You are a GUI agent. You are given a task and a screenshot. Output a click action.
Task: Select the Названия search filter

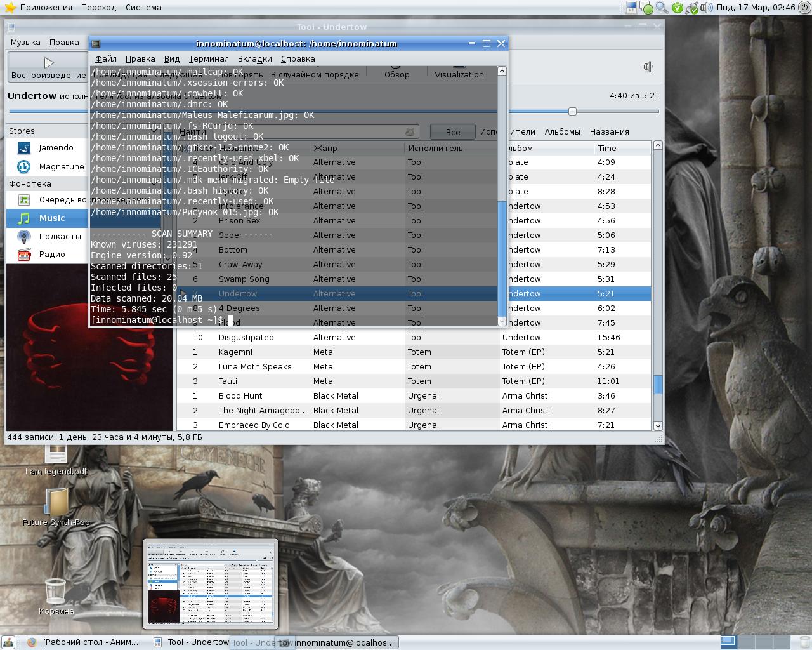(609, 132)
